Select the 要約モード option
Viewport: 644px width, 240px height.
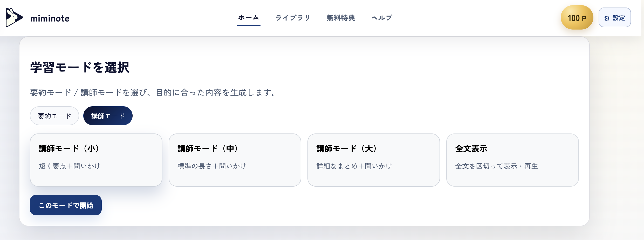click(x=54, y=116)
